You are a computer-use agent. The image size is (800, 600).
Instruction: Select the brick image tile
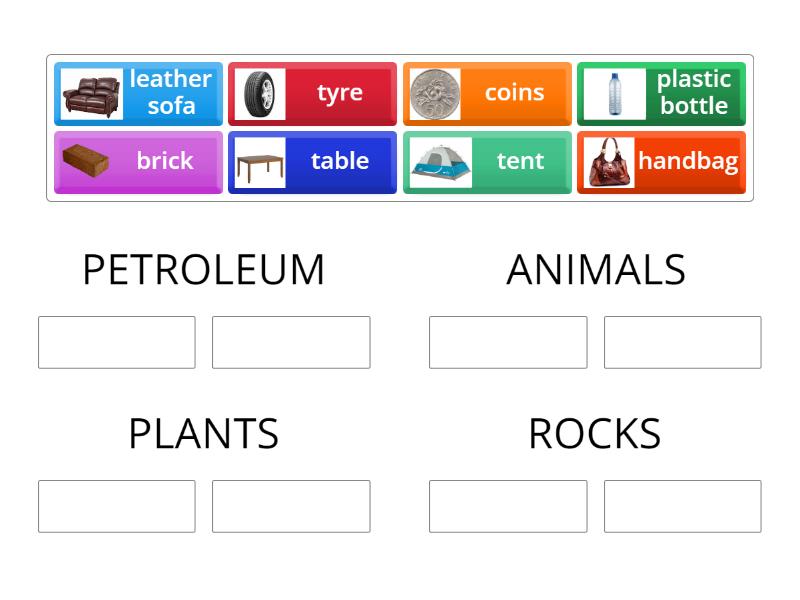pyautogui.click(x=88, y=161)
